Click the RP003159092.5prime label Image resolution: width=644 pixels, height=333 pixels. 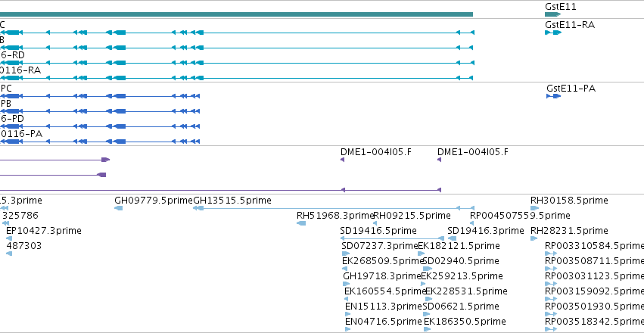[x=594, y=291]
